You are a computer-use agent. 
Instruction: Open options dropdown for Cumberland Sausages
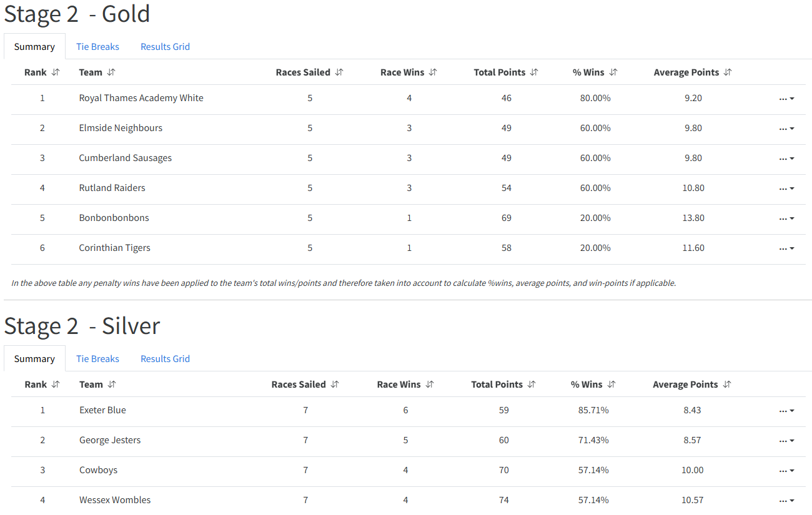(786, 159)
